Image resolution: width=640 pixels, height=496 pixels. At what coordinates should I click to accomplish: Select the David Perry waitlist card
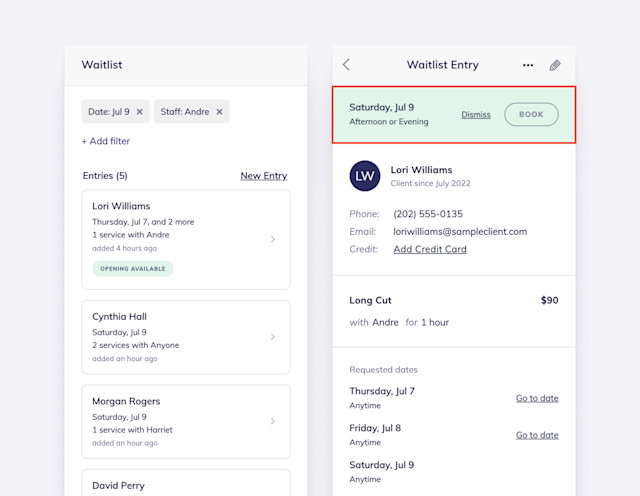click(186, 483)
